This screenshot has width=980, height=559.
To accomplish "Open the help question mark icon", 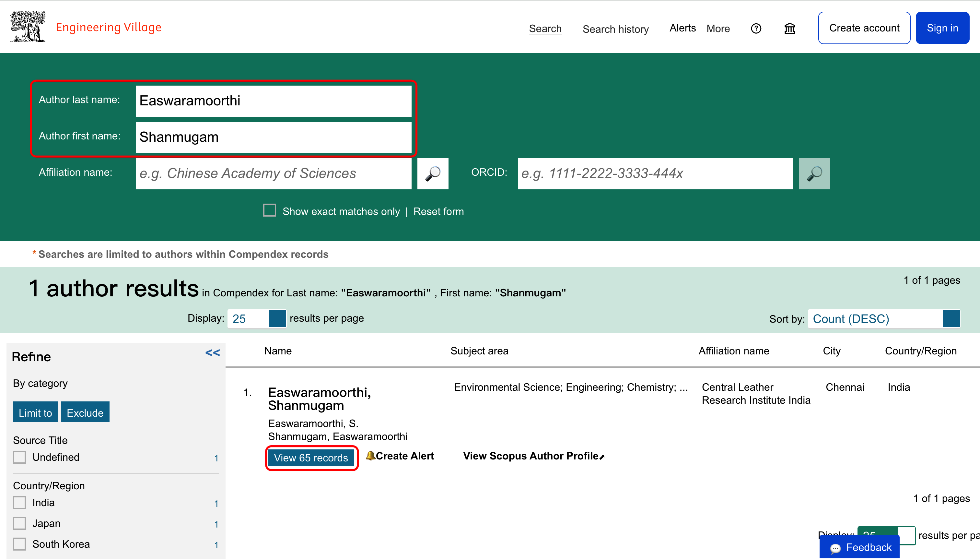I will click(755, 29).
